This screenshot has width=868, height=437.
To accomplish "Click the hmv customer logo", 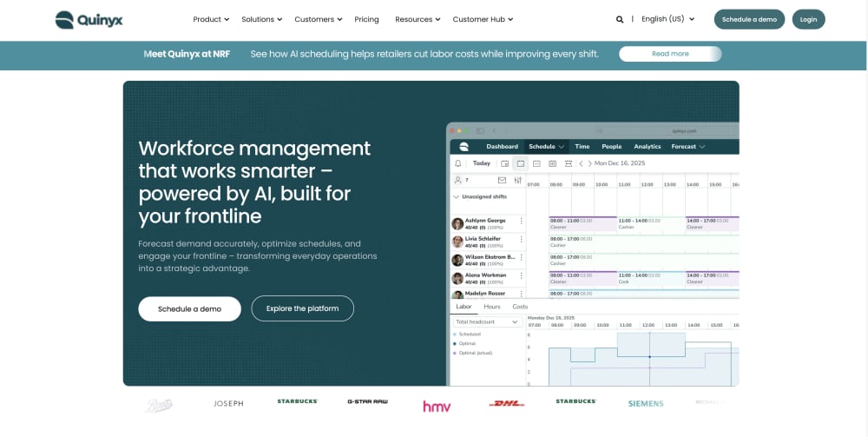I will [437, 407].
